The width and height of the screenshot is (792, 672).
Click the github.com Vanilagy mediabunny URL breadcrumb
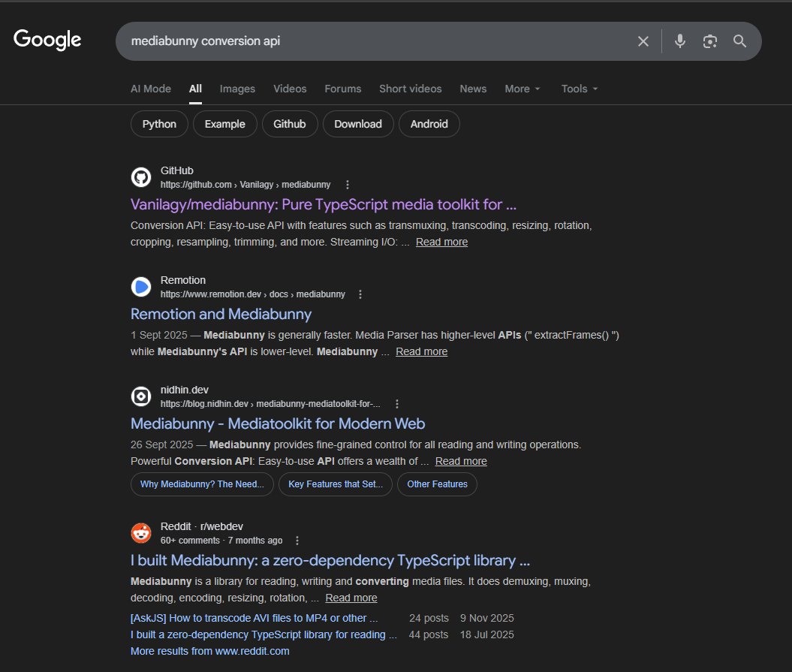pos(245,185)
